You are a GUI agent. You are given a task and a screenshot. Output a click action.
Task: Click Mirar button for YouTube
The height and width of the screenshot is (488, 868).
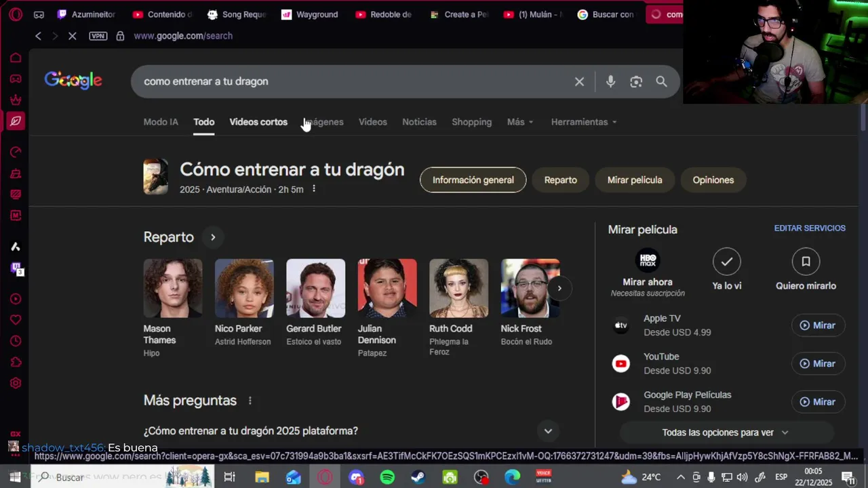818,363
